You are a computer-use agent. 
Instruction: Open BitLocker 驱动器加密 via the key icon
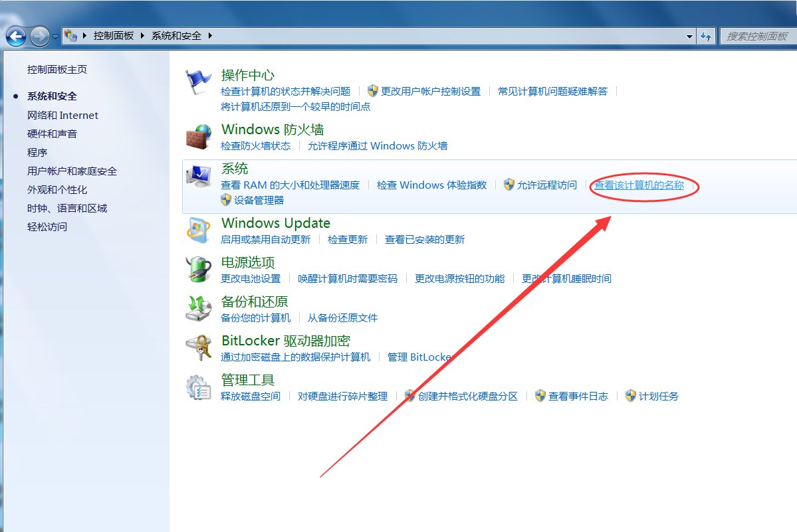coord(197,347)
